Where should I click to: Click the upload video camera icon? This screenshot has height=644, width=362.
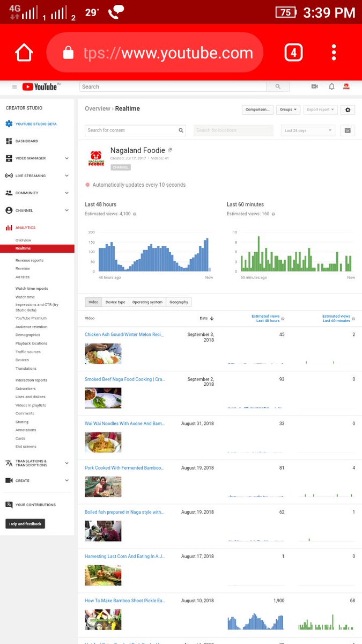pyautogui.click(x=315, y=86)
